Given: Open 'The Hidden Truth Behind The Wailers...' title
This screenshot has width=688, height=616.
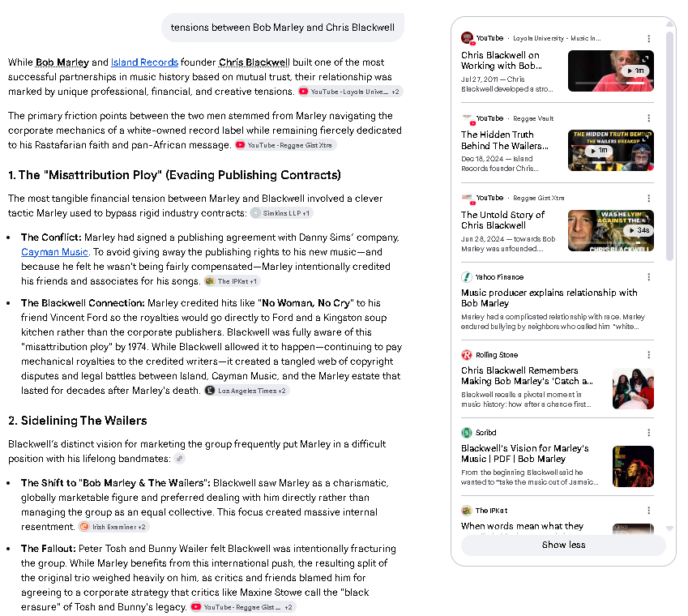Looking at the screenshot, I should [x=505, y=140].
